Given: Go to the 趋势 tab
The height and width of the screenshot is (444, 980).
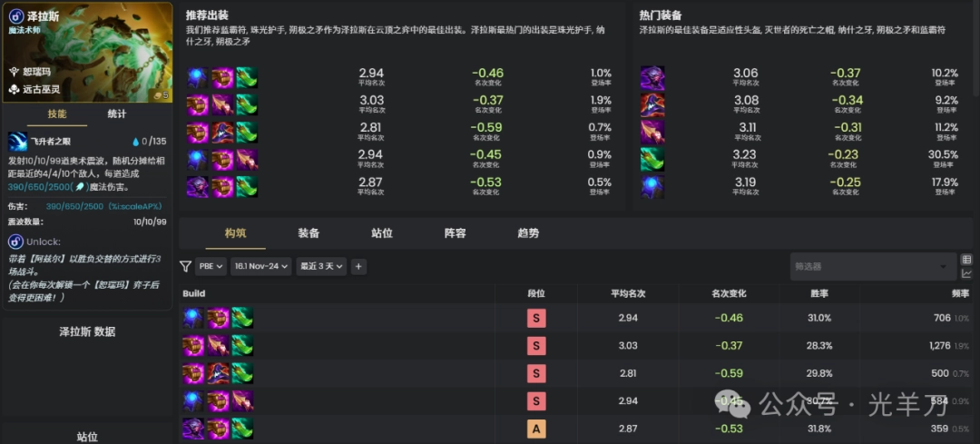Looking at the screenshot, I should click(528, 233).
